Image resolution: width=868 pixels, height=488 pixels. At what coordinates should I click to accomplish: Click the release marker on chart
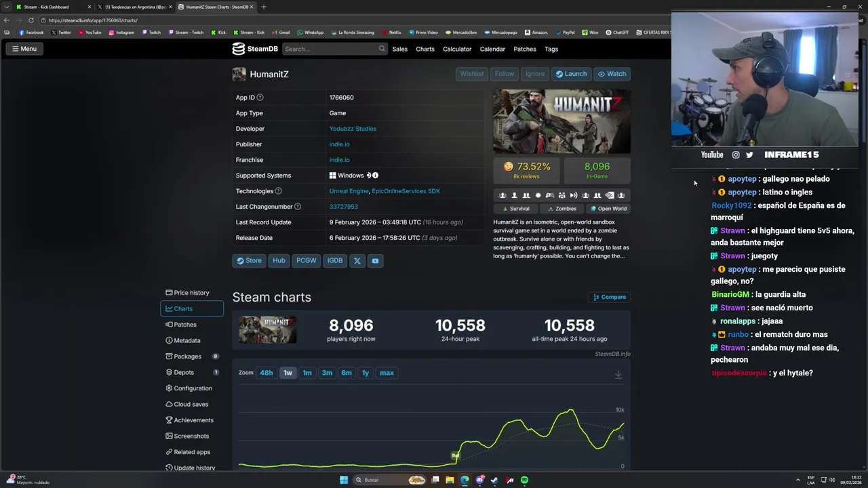click(456, 455)
